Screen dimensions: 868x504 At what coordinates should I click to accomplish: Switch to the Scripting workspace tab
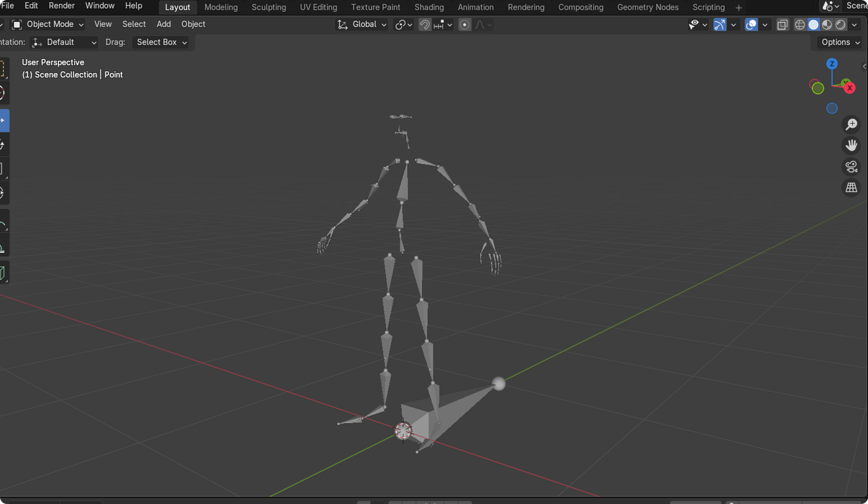709,8
